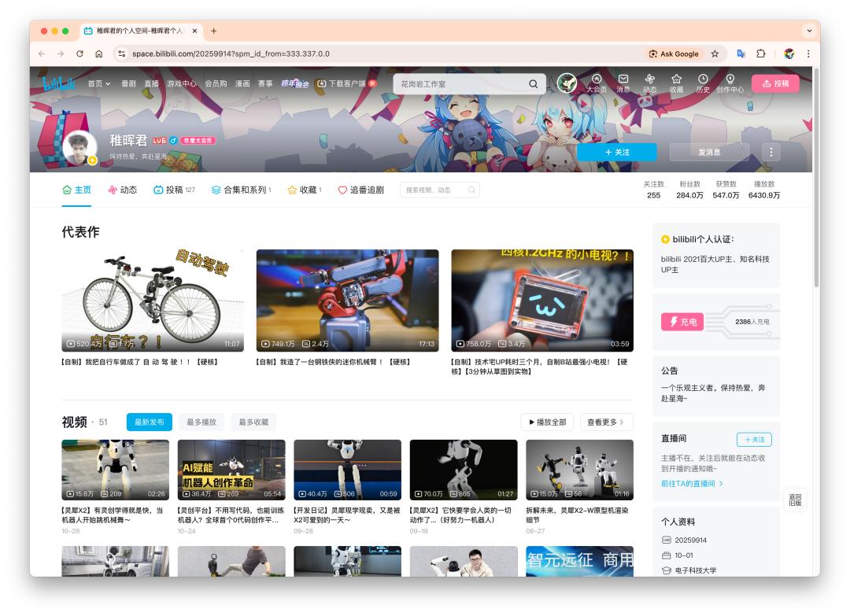Viewport: 850px width, 616px height.
Task: Click 播放全部 button
Action: 548,422
